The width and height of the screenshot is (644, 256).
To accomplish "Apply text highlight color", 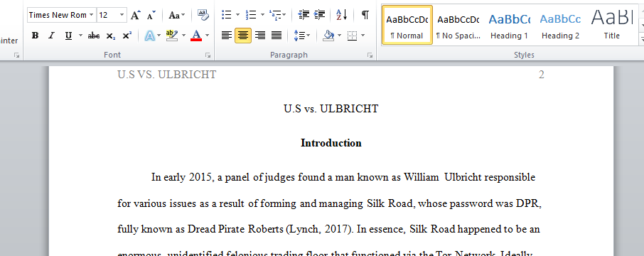I will [x=172, y=36].
